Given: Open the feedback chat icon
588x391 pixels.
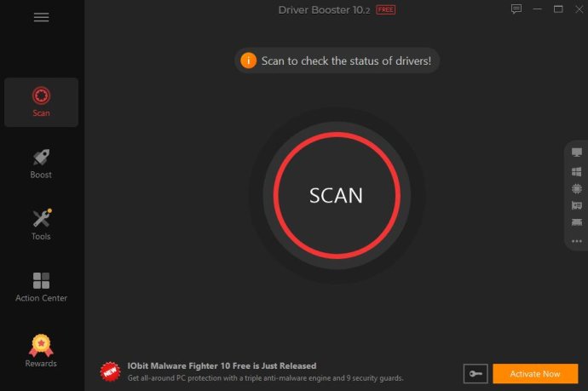Looking at the screenshot, I should (516, 9).
